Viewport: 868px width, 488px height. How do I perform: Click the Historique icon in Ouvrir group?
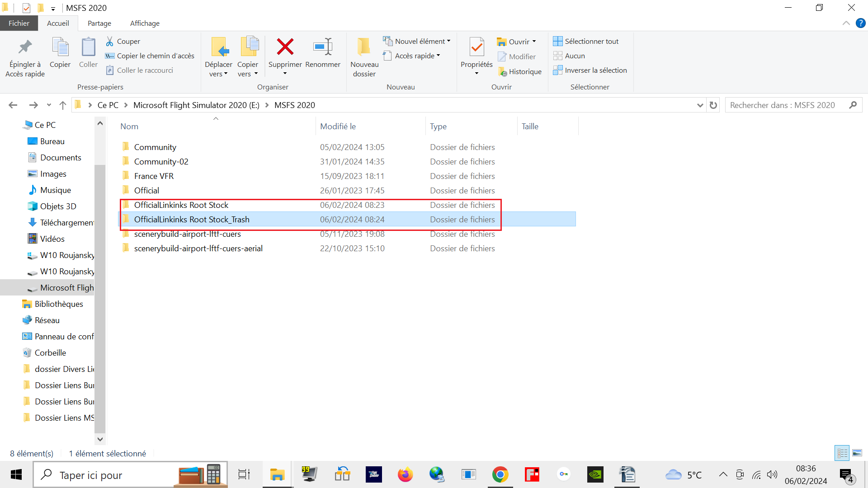pos(502,71)
